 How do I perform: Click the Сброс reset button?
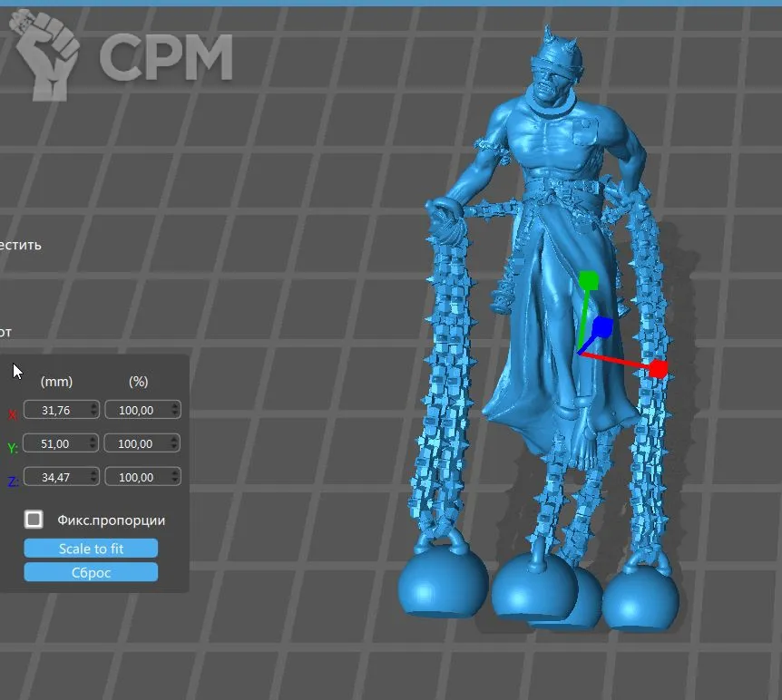[x=91, y=572]
